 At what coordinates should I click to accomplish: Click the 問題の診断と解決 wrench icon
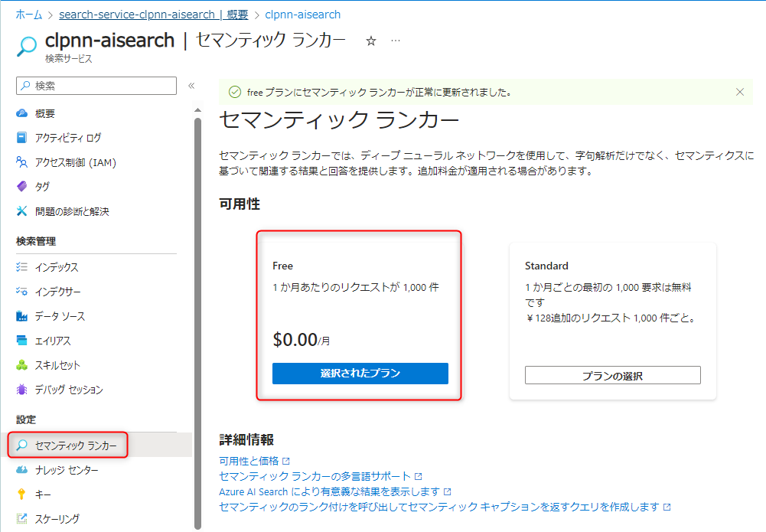click(22, 211)
